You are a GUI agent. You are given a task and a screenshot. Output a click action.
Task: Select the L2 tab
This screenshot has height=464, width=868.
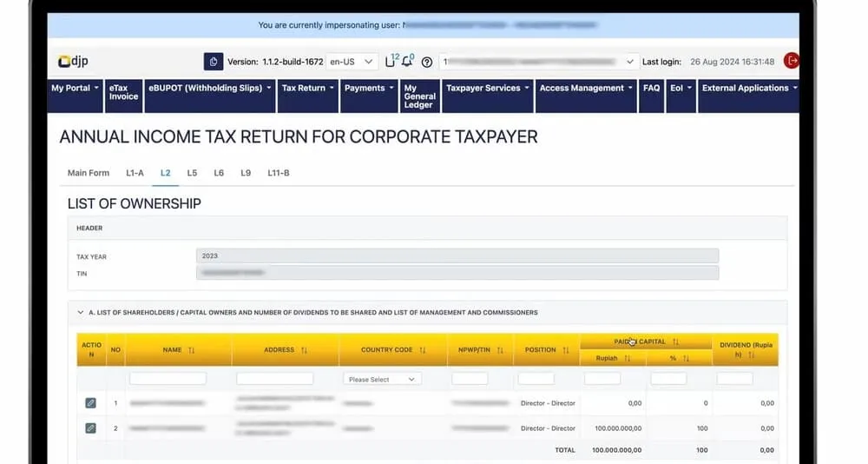click(x=165, y=173)
